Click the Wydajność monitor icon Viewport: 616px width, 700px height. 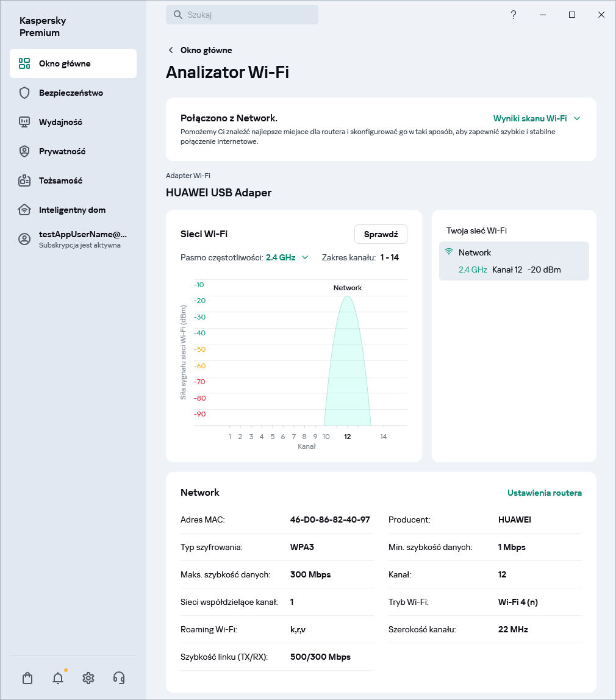[24, 122]
